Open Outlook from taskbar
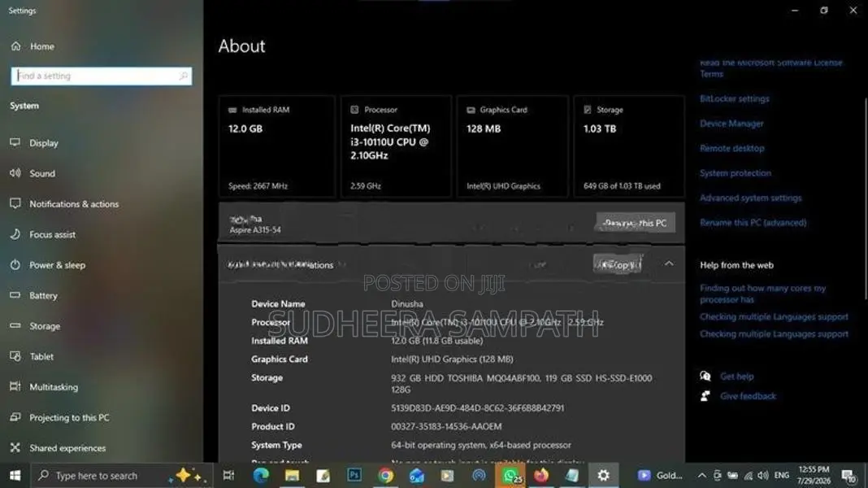 click(x=416, y=475)
